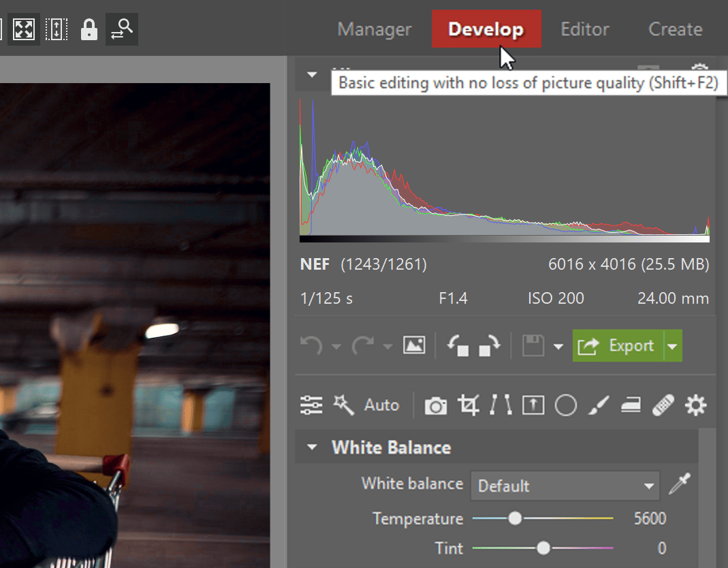Switch to the Editor module tab
The height and width of the screenshot is (568, 728).
584,29
